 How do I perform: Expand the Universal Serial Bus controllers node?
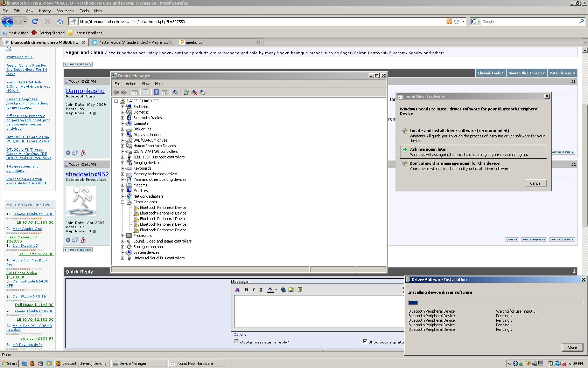[122, 258]
